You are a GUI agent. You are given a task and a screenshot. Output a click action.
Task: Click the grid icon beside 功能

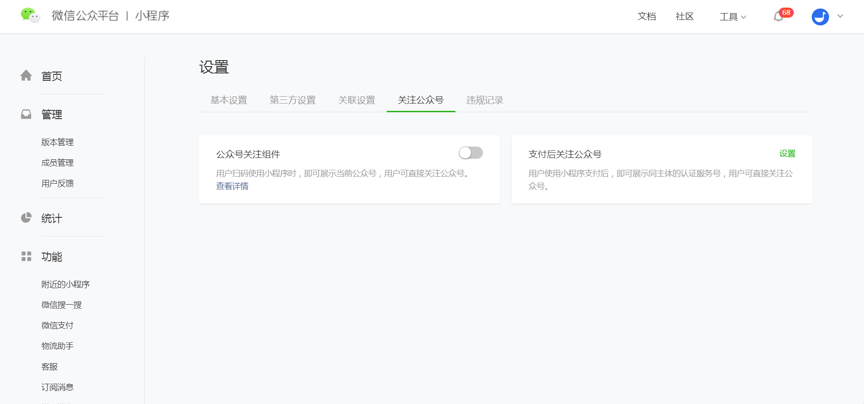point(26,256)
